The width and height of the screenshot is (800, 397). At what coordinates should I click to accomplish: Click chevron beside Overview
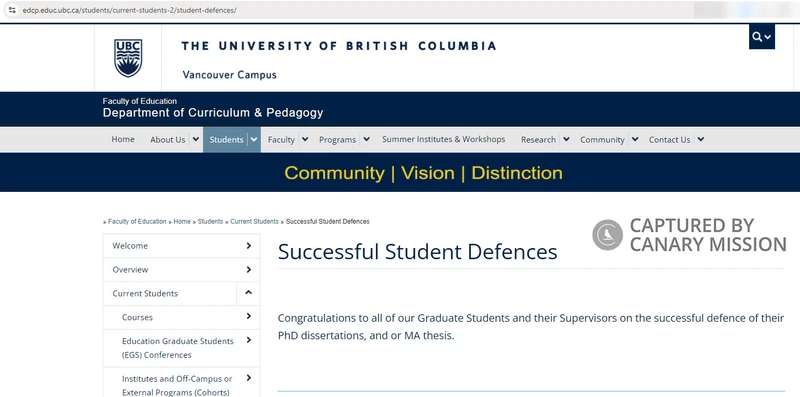point(248,269)
